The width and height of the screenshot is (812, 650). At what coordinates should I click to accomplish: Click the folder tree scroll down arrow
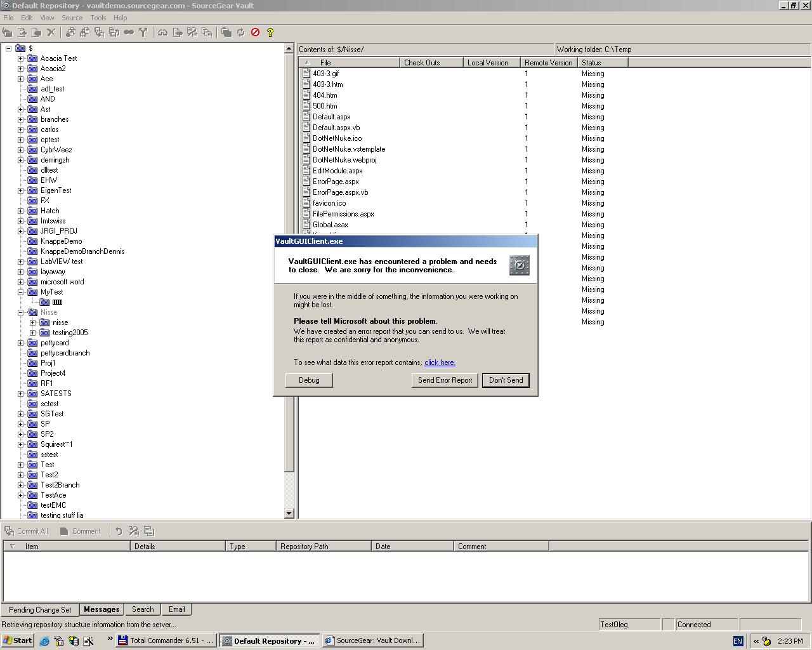coord(289,514)
